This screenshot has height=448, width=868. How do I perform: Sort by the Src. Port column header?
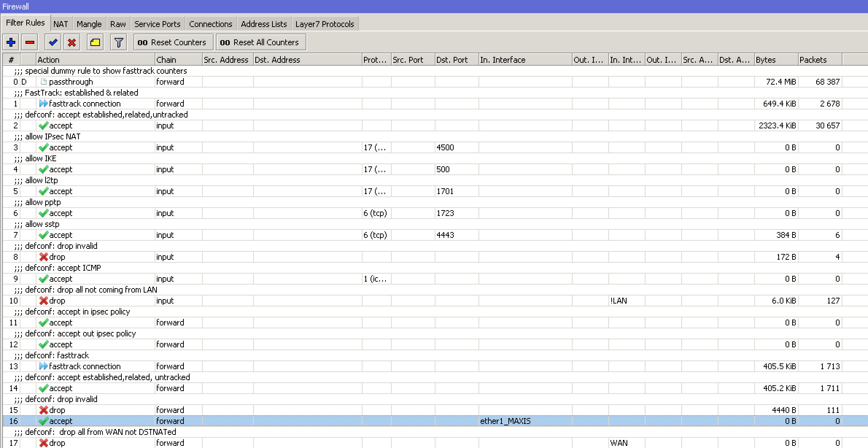[x=413, y=60]
